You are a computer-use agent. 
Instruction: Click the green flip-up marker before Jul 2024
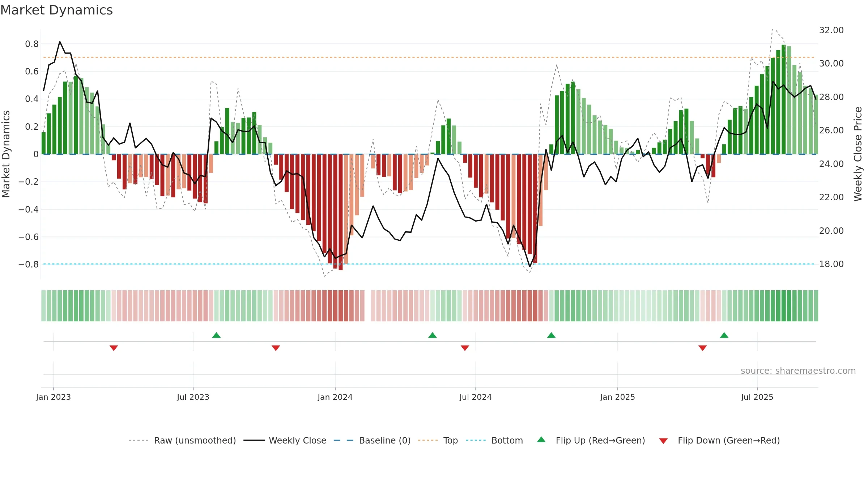tap(432, 335)
